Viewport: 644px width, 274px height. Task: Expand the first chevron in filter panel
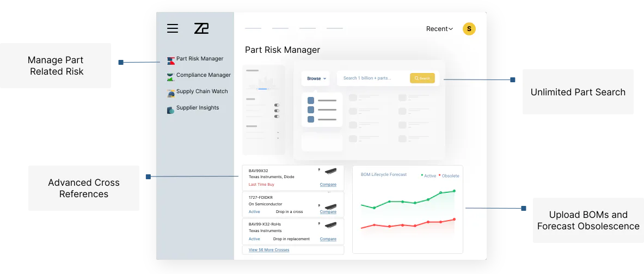(278, 132)
